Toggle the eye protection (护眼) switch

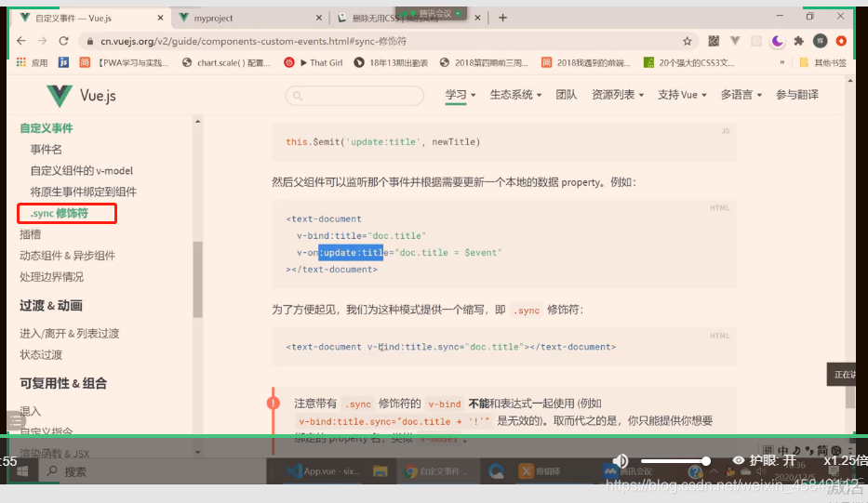pyautogui.click(x=764, y=460)
